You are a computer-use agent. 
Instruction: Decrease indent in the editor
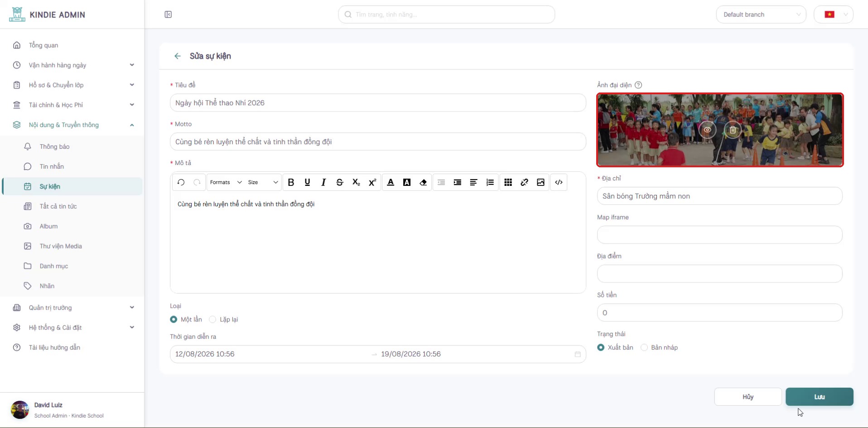coord(441,182)
